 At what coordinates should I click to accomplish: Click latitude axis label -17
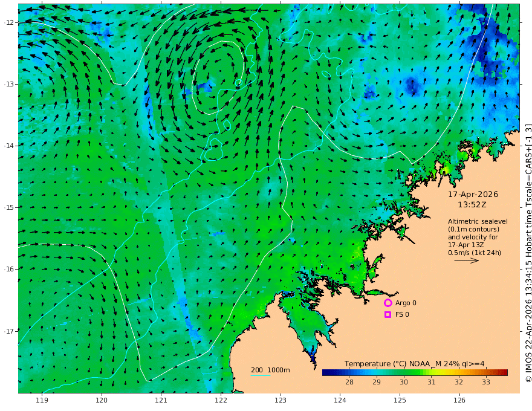click(9, 331)
